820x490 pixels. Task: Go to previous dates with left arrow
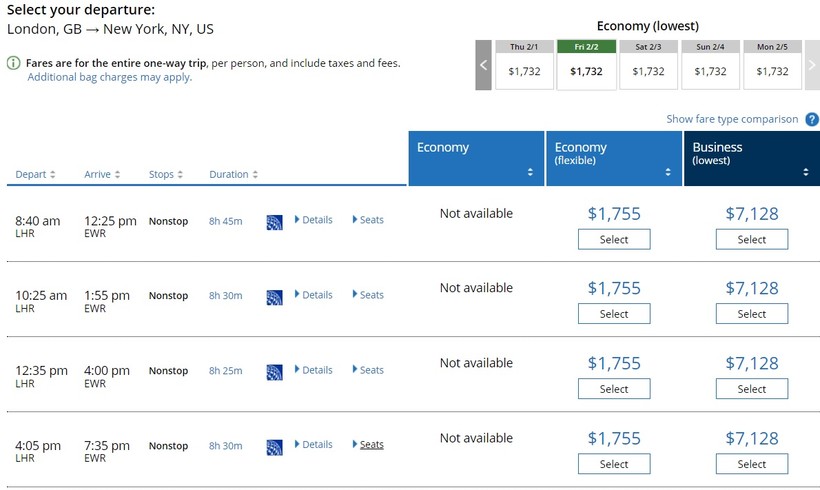click(484, 65)
